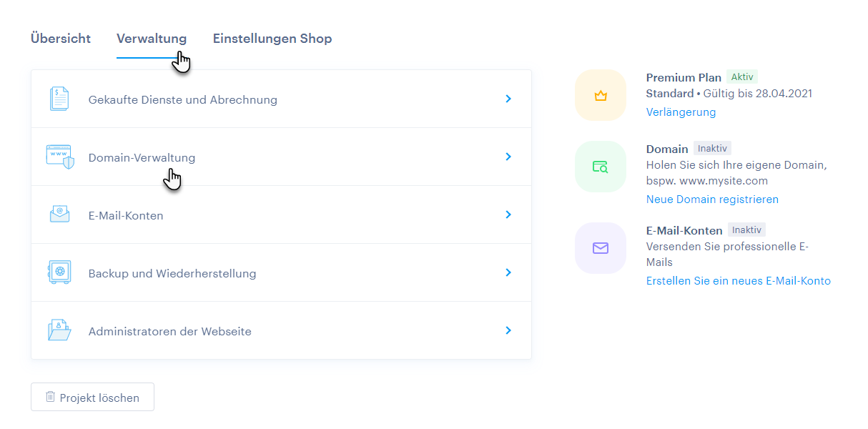Viewport: 868px width, 429px height.
Task: Open the Einstellungen Shop tab
Action: pyautogui.click(x=272, y=39)
